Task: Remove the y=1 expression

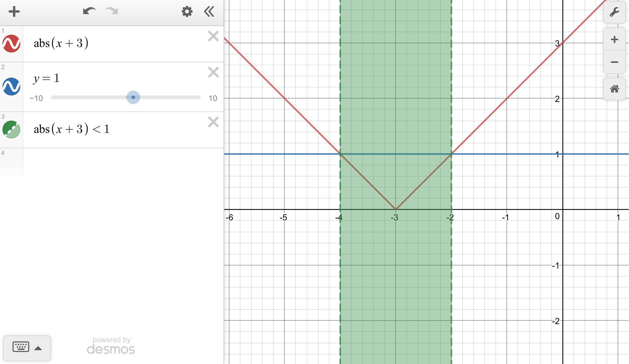Action: click(x=213, y=72)
